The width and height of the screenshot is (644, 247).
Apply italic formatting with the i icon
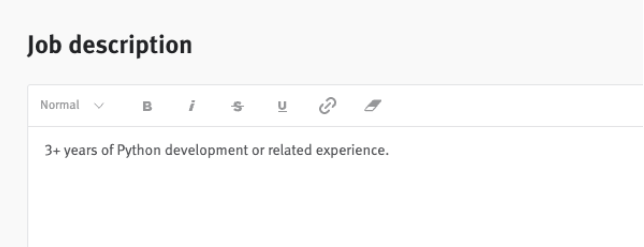coord(192,106)
